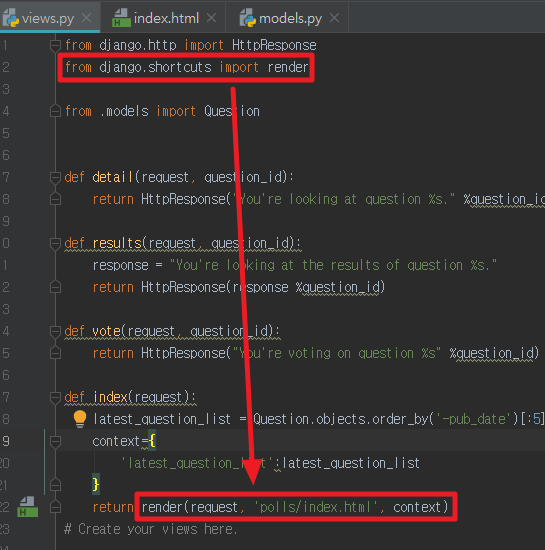The height and width of the screenshot is (550, 545).
Task: Click the HTML template gutter icon beside return render
Action: point(28,507)
